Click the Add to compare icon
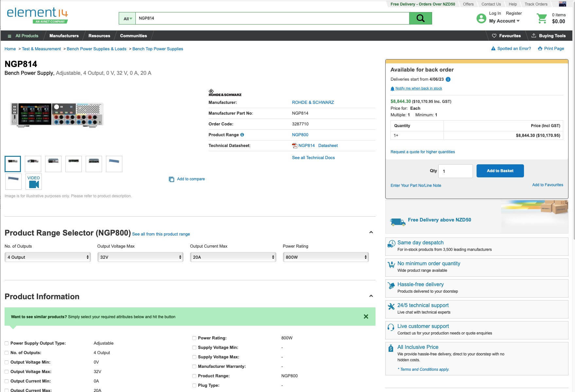The height and width of the screenshot is (392, 575). (171, 179)
